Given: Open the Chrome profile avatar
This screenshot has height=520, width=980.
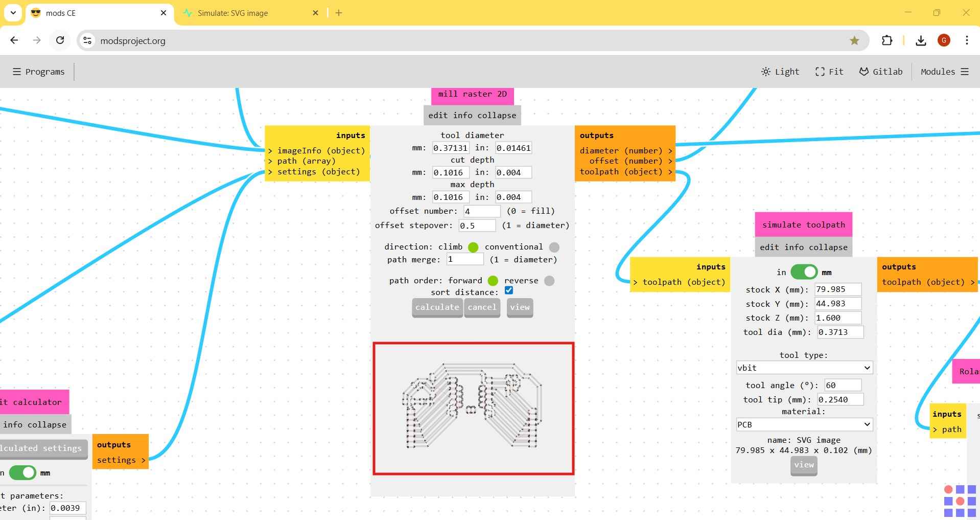Looking at the screenshot, I should 944,40.
